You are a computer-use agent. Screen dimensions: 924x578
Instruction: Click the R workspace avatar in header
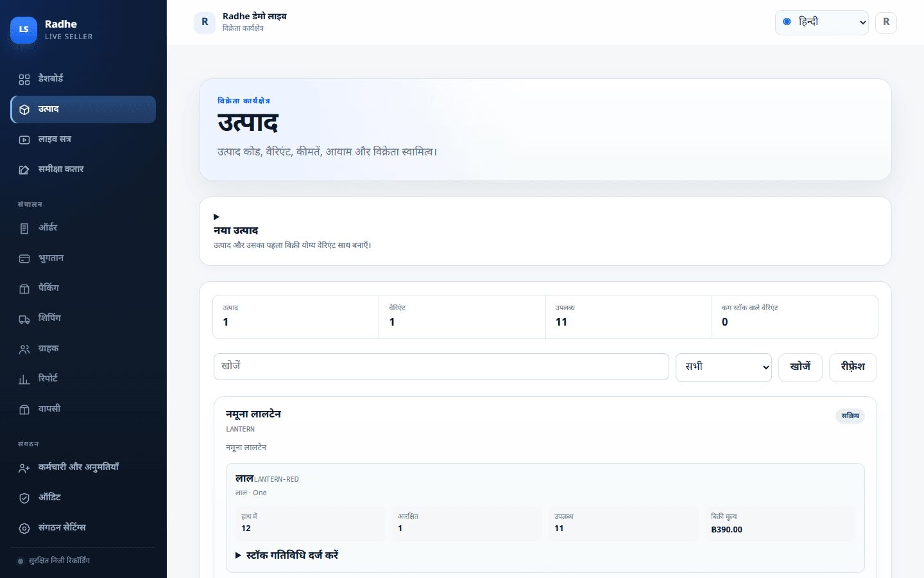(x=205, y=22)
